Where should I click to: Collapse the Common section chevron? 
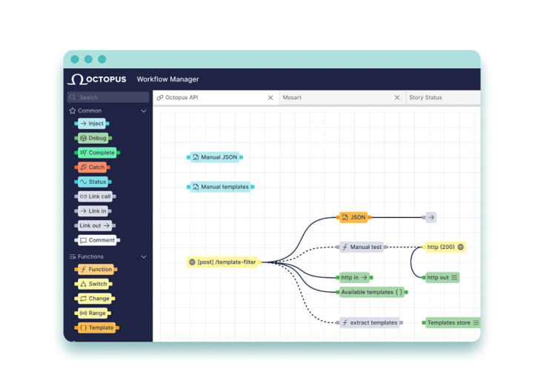point(144,111)
